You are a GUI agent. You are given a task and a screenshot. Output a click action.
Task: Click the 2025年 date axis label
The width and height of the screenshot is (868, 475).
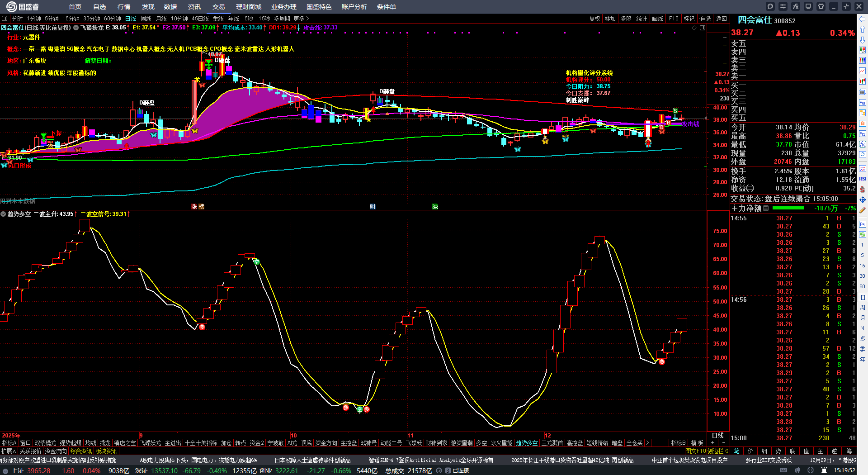click(11, 436)
